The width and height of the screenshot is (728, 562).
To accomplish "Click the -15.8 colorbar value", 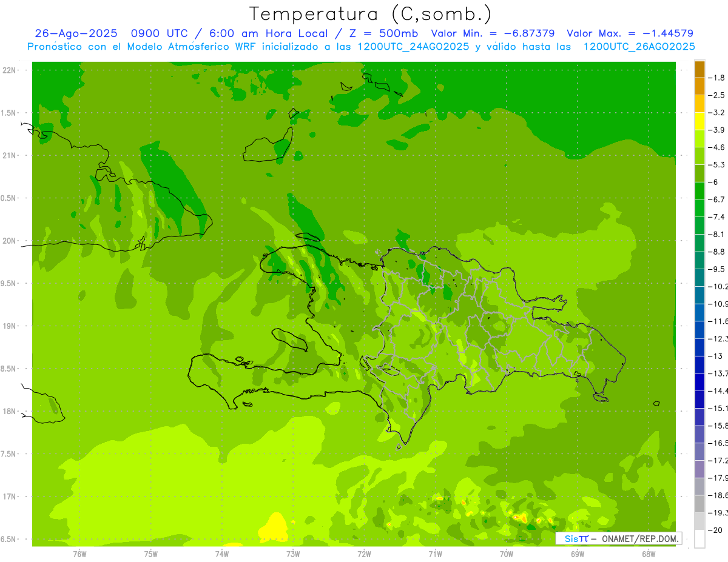I will 718,425.
